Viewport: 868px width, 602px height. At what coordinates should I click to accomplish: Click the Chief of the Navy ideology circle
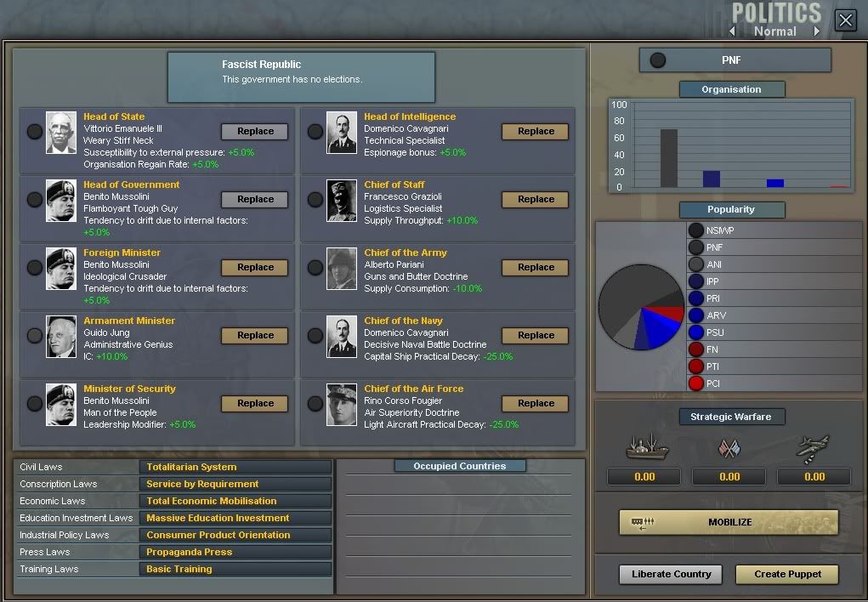click(x=315, y=335)
